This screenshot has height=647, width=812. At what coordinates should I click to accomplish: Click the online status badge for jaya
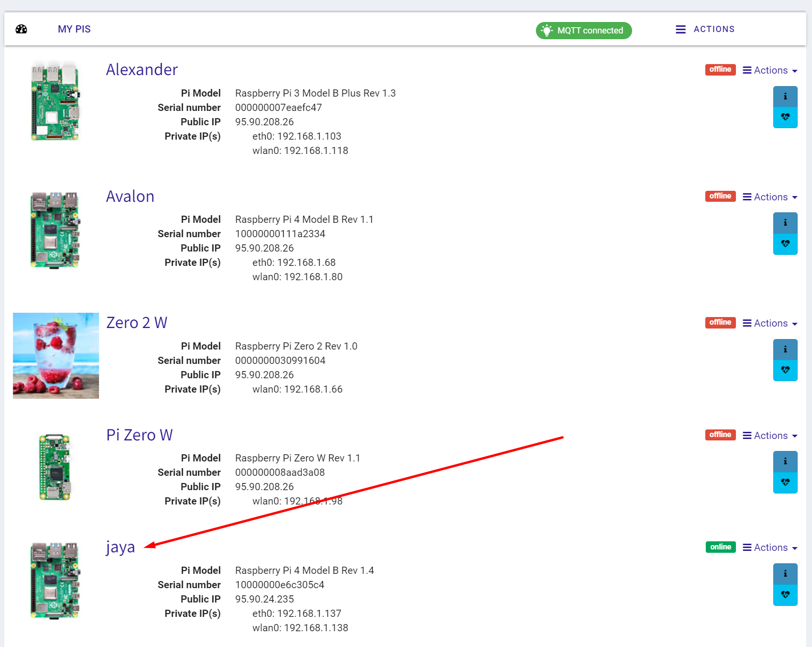[x=720, y=547]
